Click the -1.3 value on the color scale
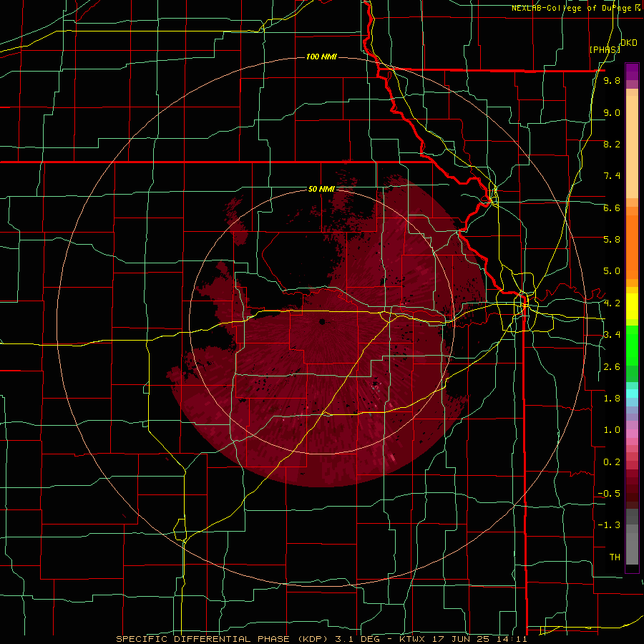 pyautogui.click(x=609, y=525)
